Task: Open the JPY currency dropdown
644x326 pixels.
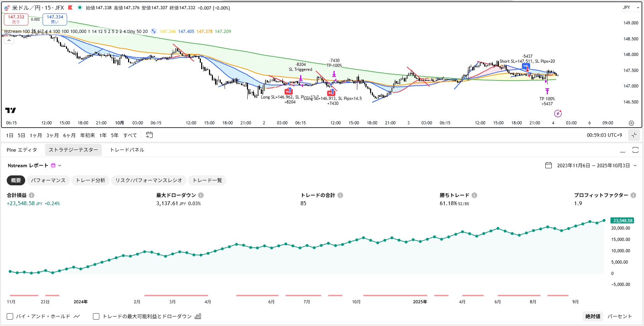Action: pos(631,7)
